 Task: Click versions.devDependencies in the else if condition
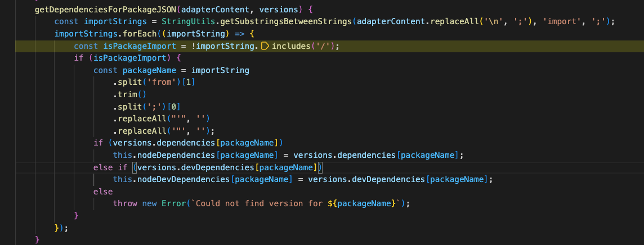coord(195,167)
